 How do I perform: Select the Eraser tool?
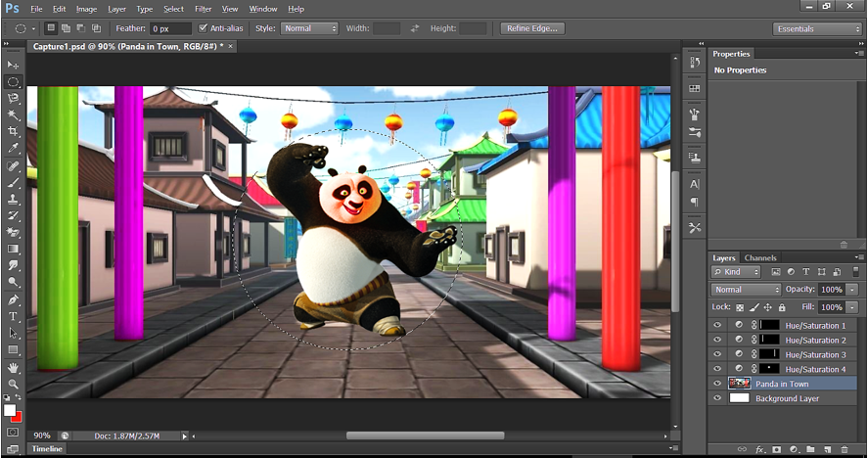(x=13, y=233)
